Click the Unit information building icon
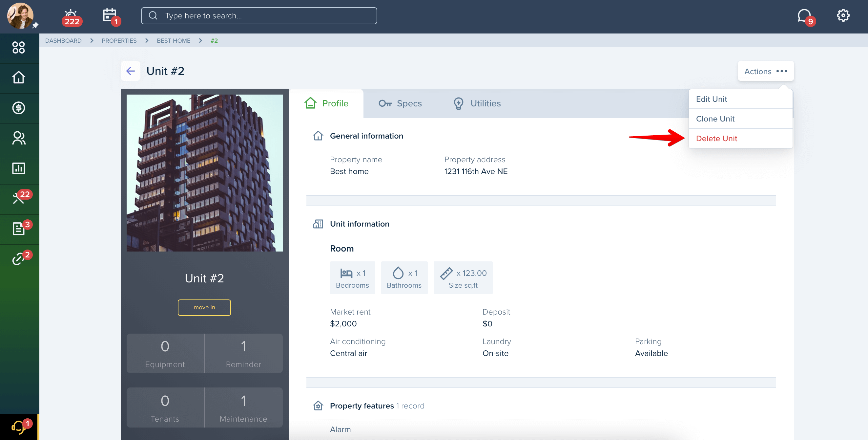 318,224
